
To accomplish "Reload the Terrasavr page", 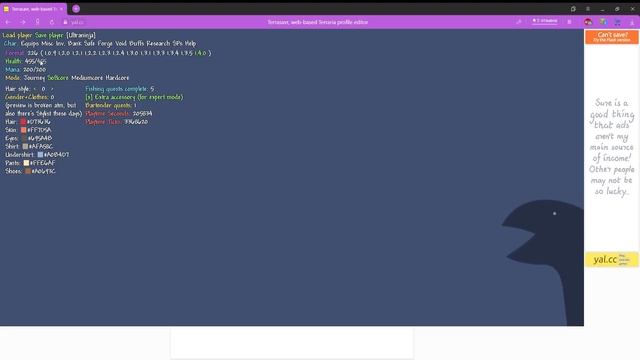I will (52, 22).
